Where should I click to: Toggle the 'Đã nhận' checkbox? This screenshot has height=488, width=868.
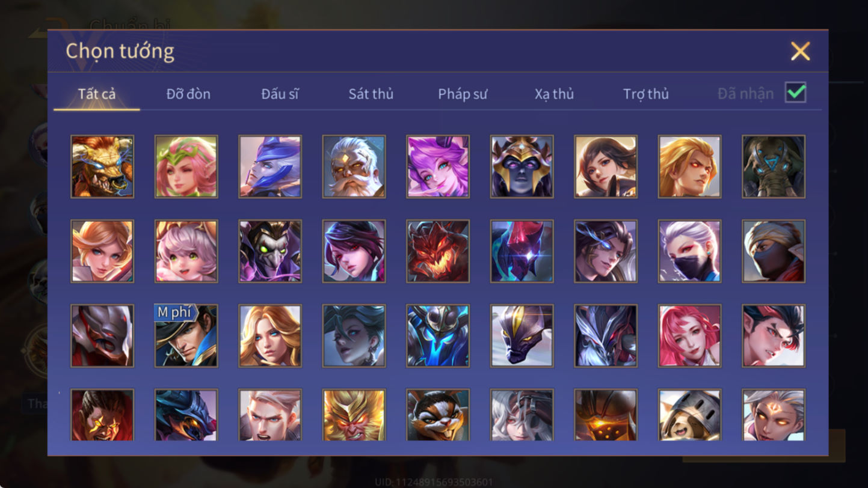[x=795, y=93]
